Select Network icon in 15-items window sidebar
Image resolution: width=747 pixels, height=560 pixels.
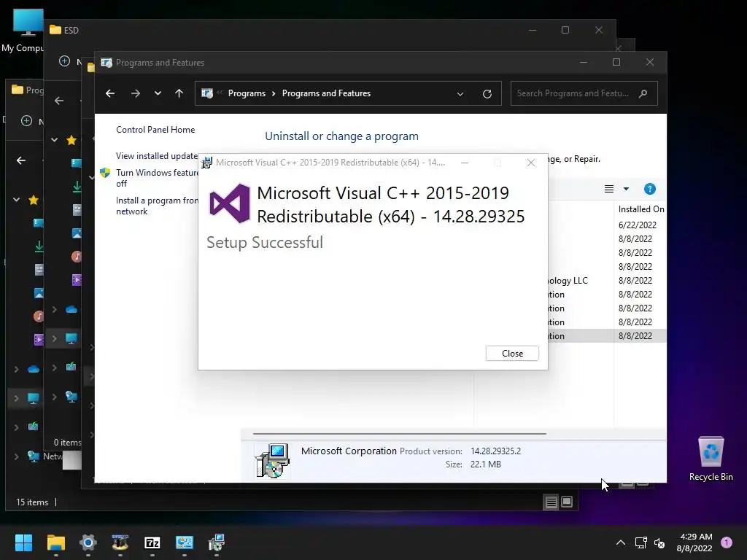pyautogui.click(x=34, y=456)
